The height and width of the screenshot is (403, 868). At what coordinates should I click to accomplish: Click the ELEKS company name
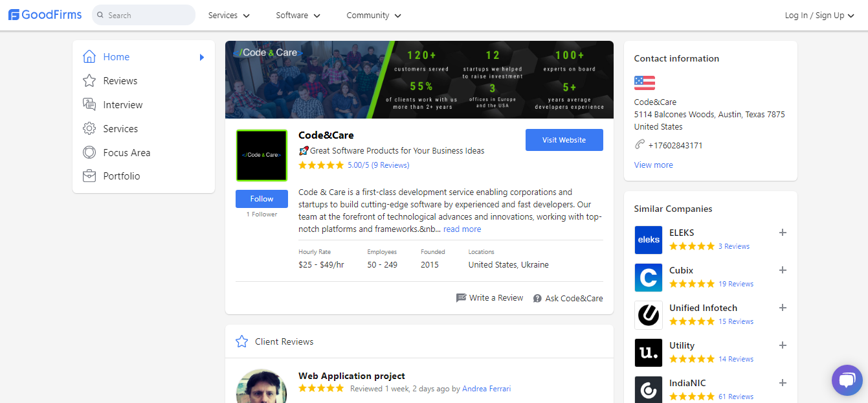(682, 233)
